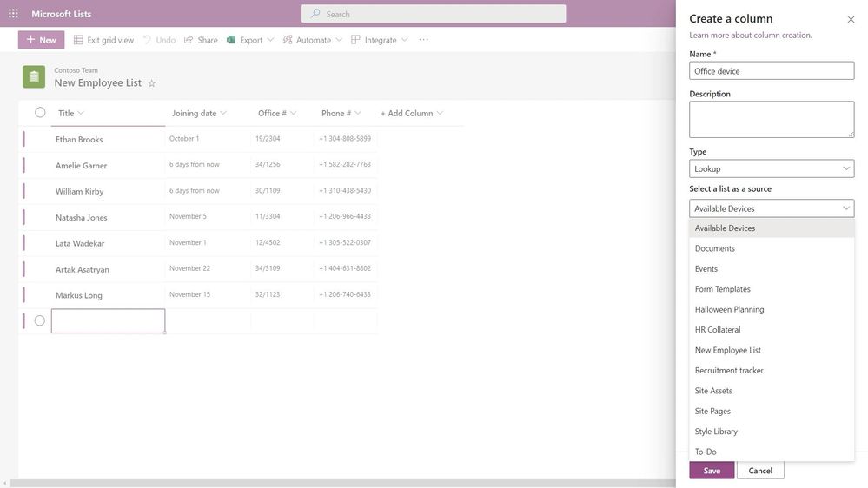Select the William Kirby title cell

click(x=108, y=191)
